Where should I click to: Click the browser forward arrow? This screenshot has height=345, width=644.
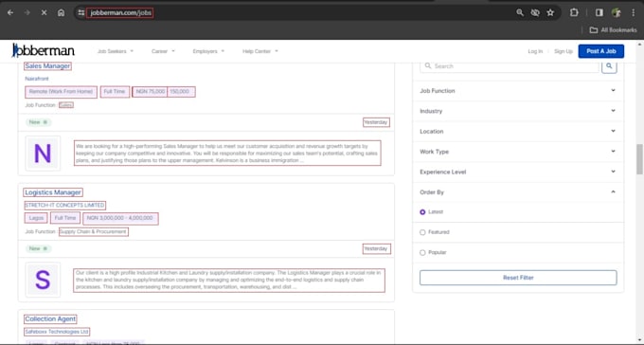click(x=27, y=12)
